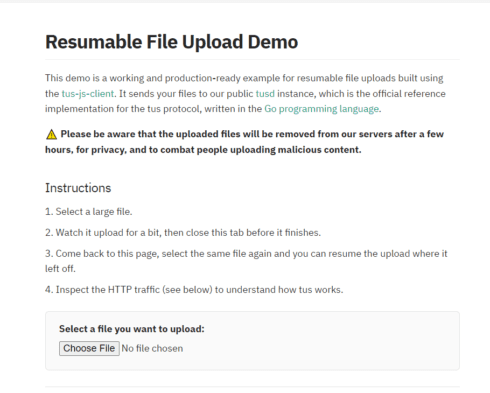This screenshot has height=393, width=490.
Task: Click the "No file chosen" text
Action: point(152,348)
